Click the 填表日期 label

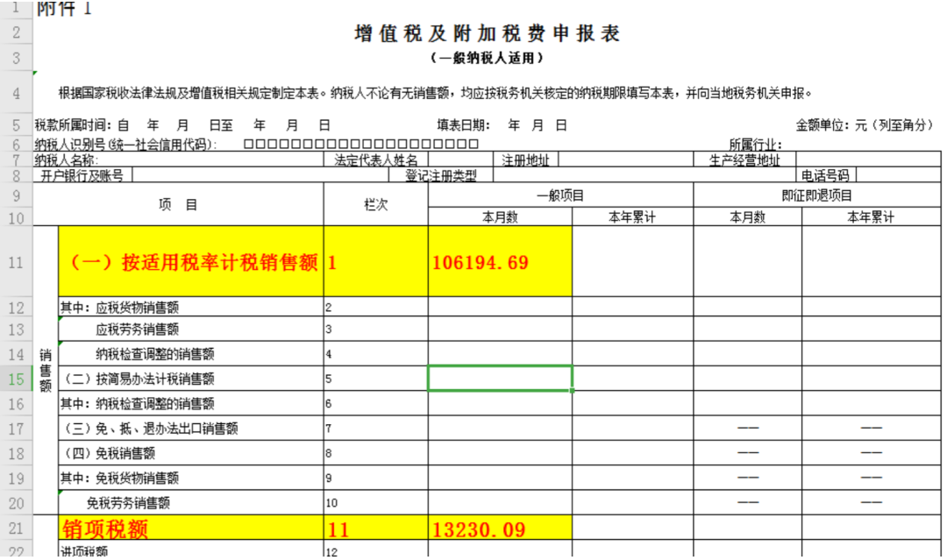point(463,125)
